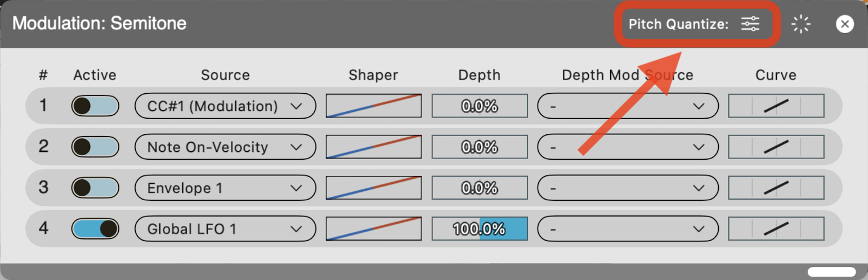Toggle the Envelope 1 active switch
The height and width of the screenshot is (280, 868).
point(95,188)
